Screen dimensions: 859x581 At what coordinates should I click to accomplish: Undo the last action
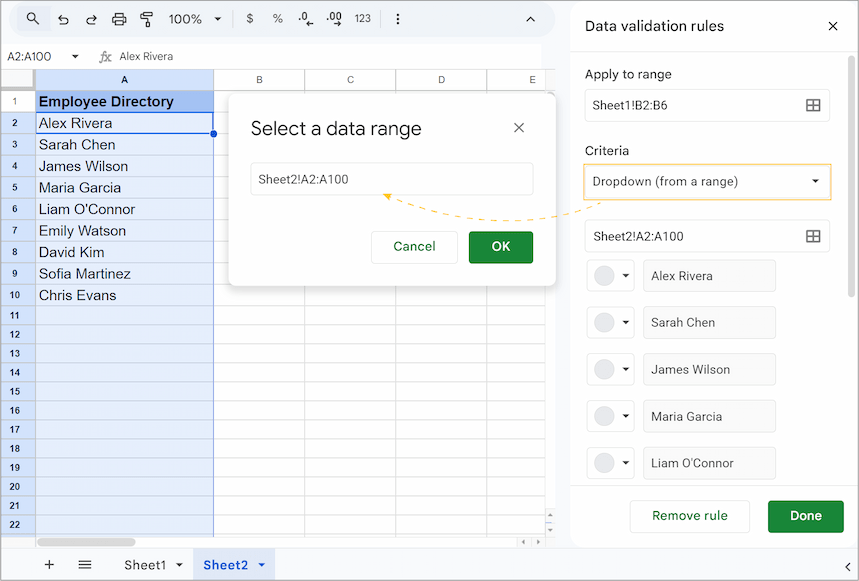62,18
